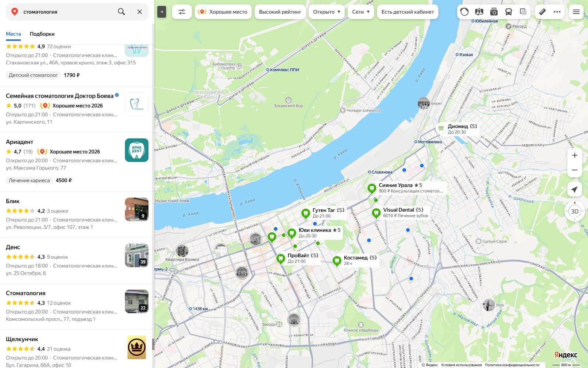The height and width of the screenshot is (368, 588).
Task: Expand the Открыто dropdown filter
Action: tap(327, 12)
